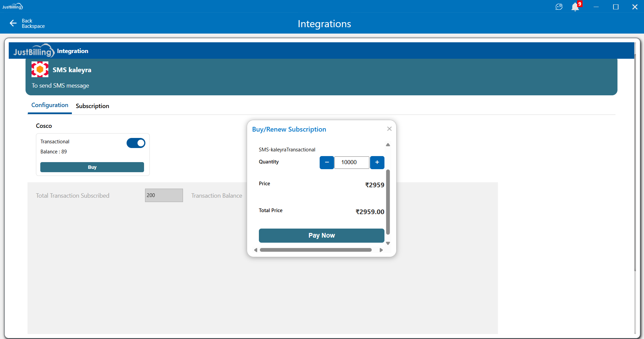This screenshot has height=339, width=644.
Task: Click the Buy button under Transactional
Action: [x=92, y=167]
